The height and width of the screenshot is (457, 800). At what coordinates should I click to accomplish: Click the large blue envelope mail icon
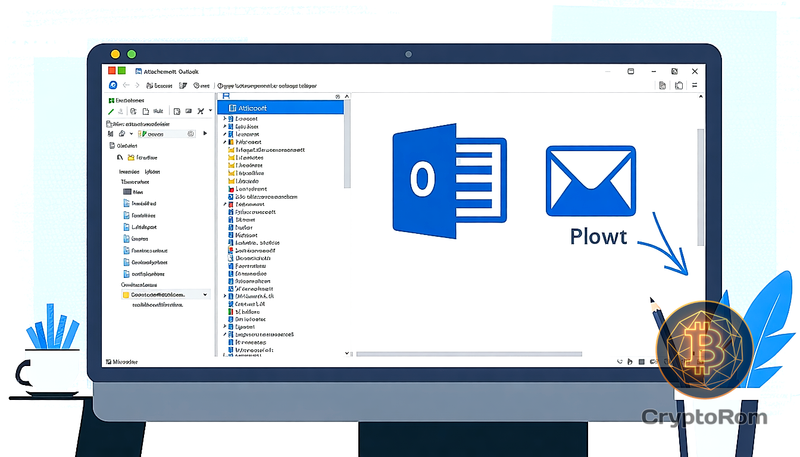click(591, 181)
